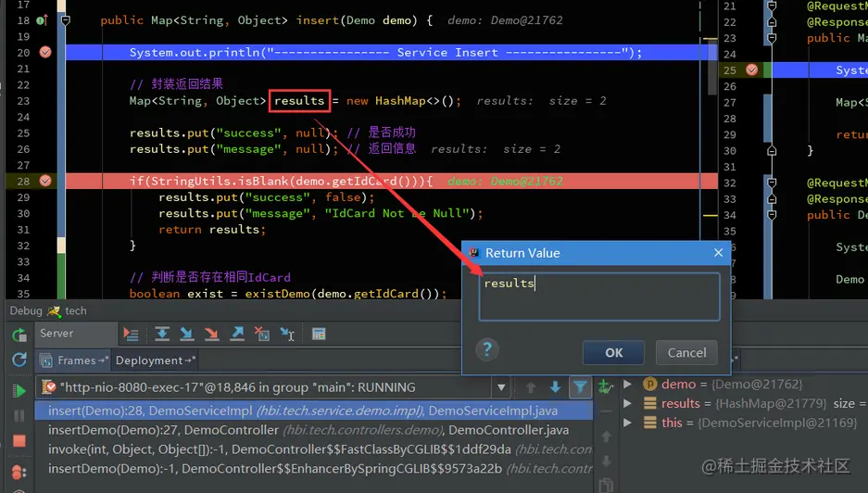Click the Rerun tech debug icon
The width and height of the screenshot is (868, 493).
19,335
